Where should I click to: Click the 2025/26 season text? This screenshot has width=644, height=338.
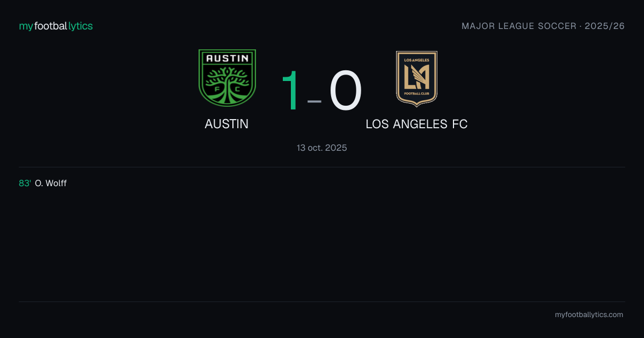[605, 26]
